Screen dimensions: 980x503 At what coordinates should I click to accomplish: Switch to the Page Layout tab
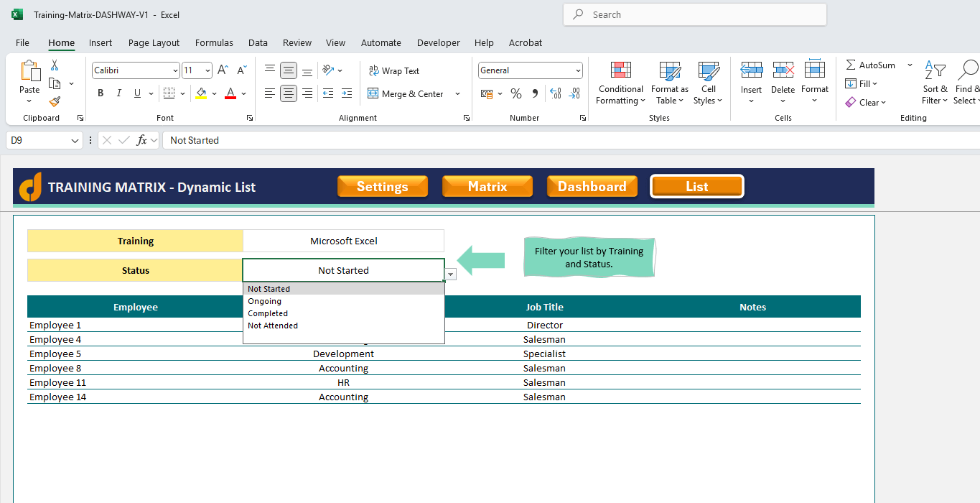coord(154,42)
